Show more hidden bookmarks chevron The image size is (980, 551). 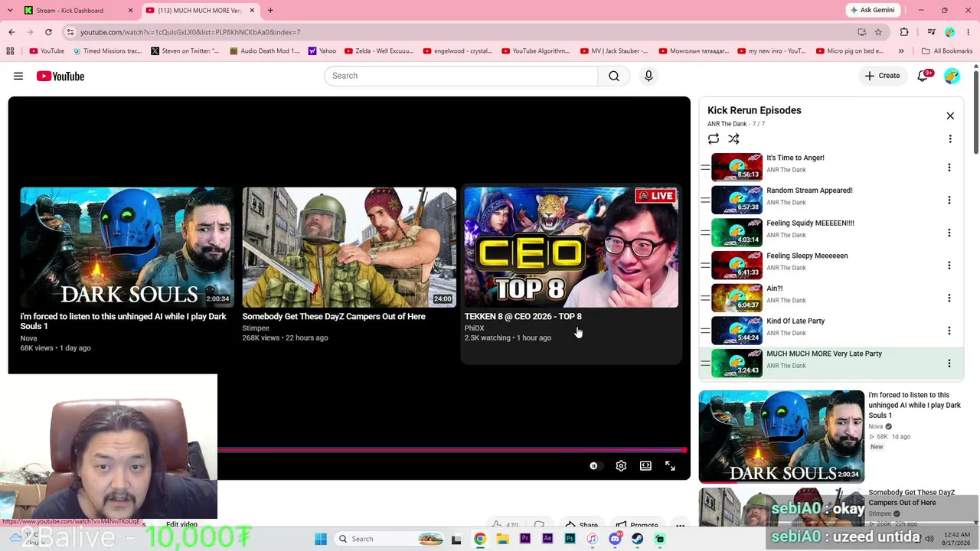[x=901, y=51]
